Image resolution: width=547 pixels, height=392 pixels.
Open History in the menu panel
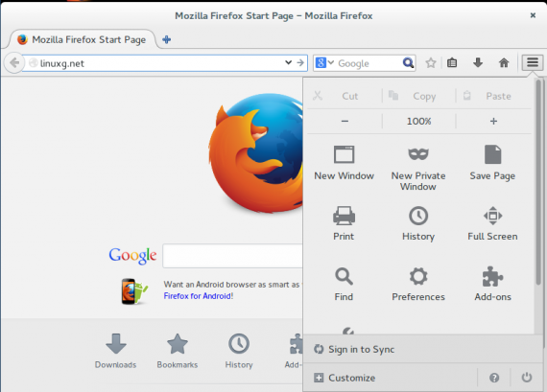[418, 223]
